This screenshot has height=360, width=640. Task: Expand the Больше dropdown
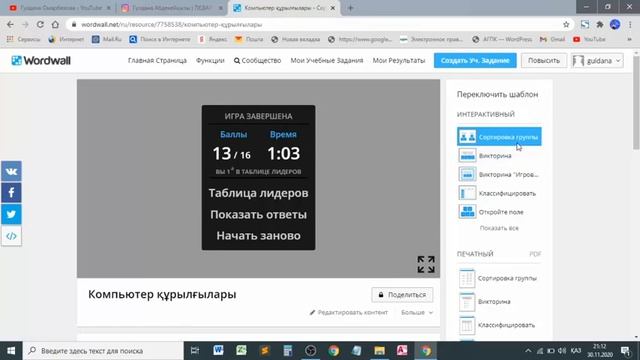click(417, 313)
